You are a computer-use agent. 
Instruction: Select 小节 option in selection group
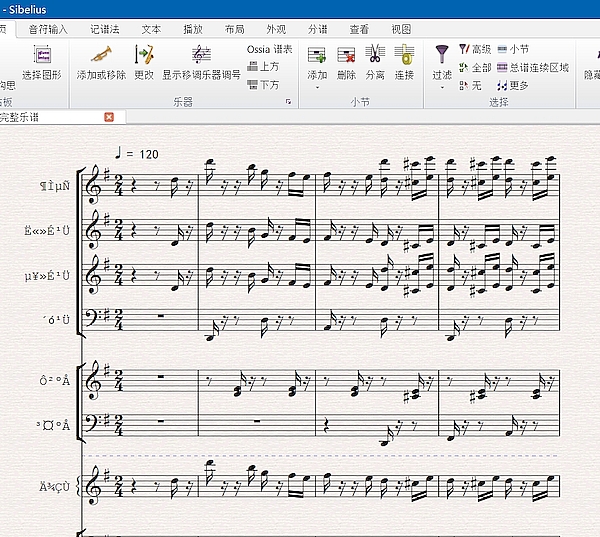click(x=514, y=49)
